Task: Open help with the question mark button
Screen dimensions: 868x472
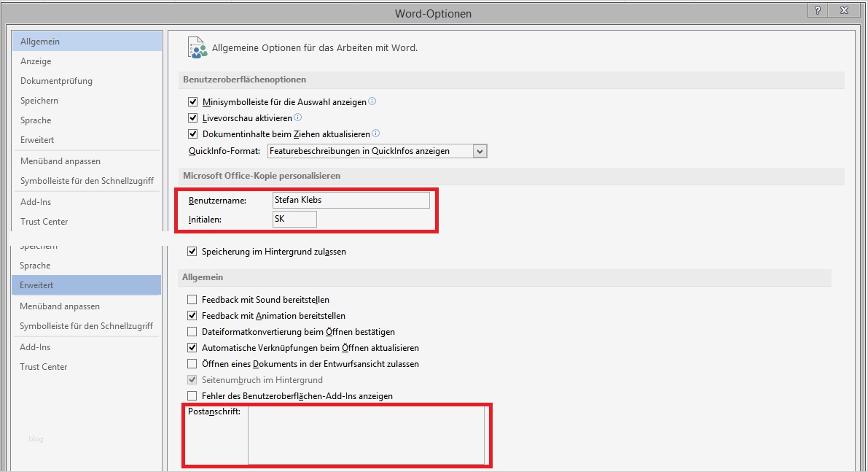Action: point(818,9)
